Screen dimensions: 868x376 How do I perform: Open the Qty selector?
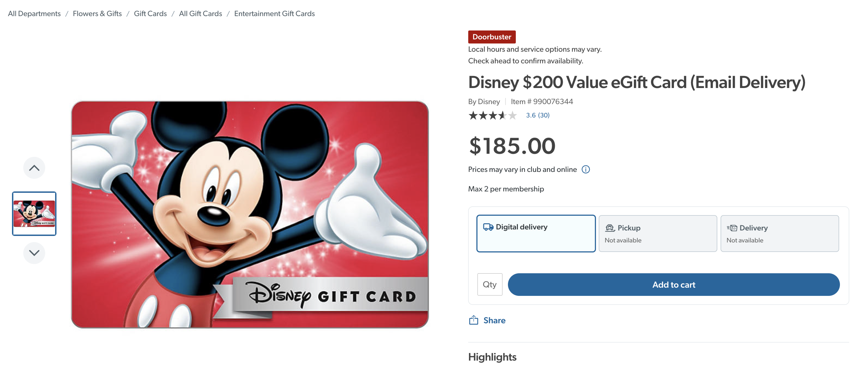click(489, 284)
